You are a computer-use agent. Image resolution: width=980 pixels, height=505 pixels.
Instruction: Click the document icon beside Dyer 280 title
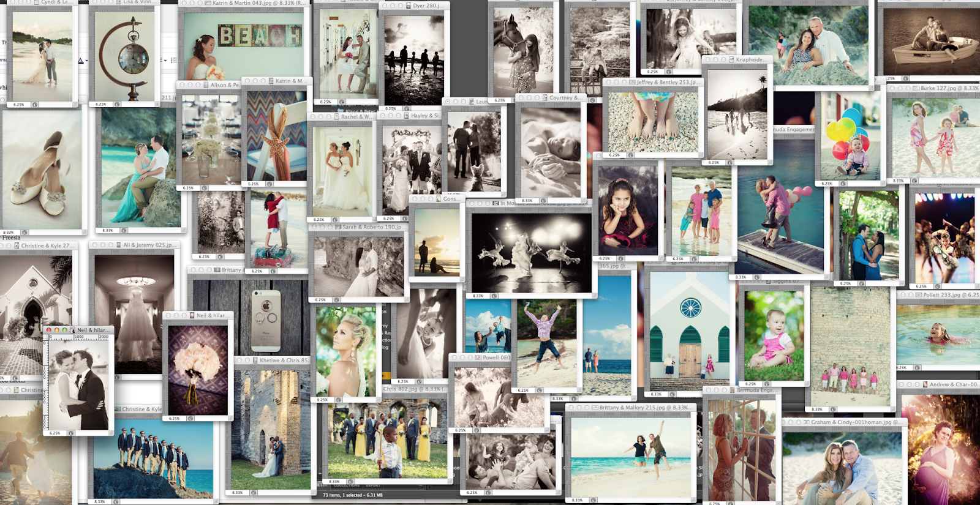[409, 6]
